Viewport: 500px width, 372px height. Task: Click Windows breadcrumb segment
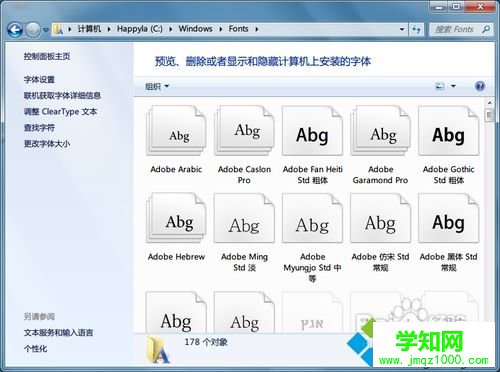195,29
